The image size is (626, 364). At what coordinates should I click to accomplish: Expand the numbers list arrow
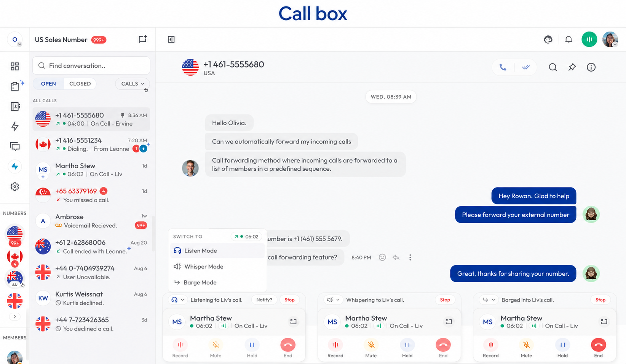coord(14,316)
